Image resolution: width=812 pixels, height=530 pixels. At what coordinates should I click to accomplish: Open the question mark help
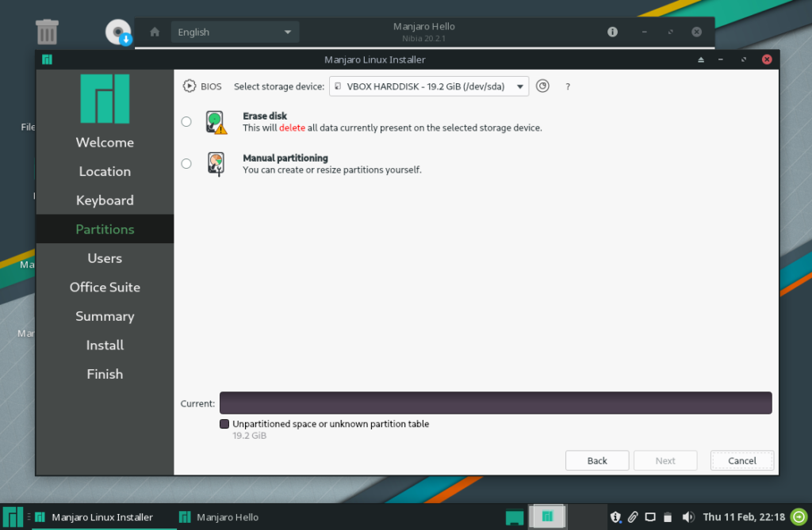coord(568,86)
